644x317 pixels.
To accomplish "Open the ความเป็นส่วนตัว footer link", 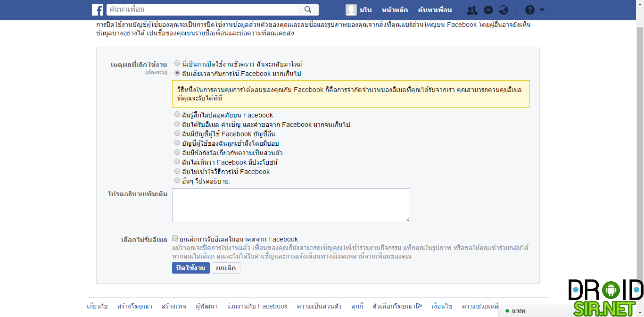I will 319,306.
